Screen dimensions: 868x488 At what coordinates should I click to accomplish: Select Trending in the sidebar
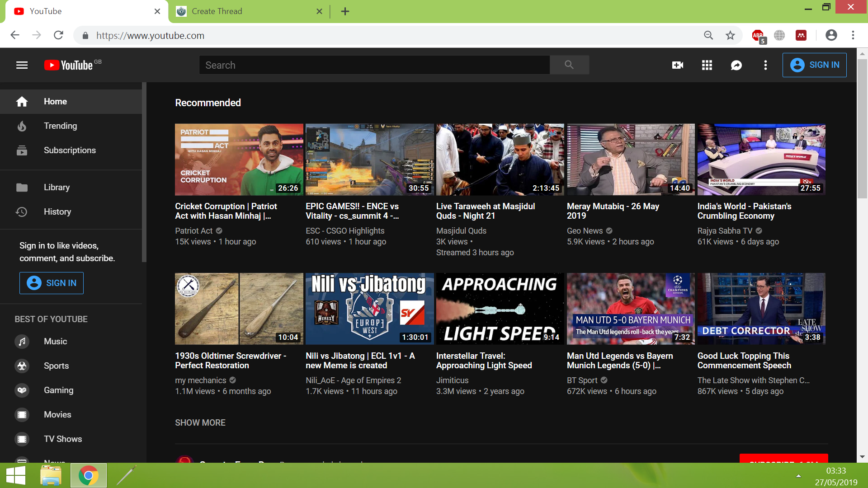(x=71, y=126)
